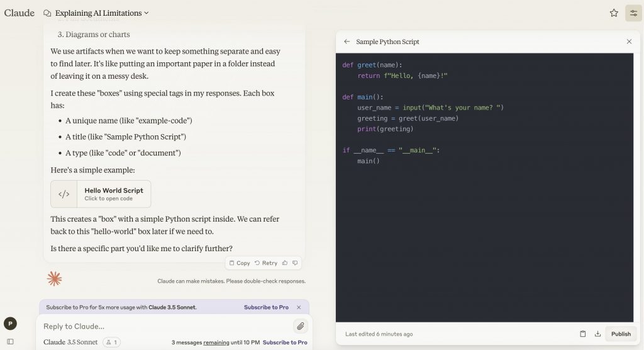
Task: Star this conversation
Action: pos(614,13)
